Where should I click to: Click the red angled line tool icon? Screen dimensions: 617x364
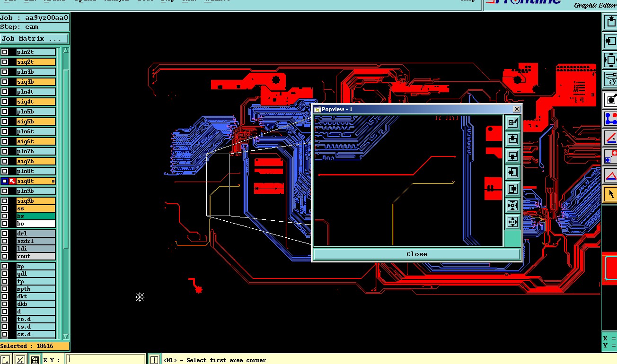[x=610, y=138]
